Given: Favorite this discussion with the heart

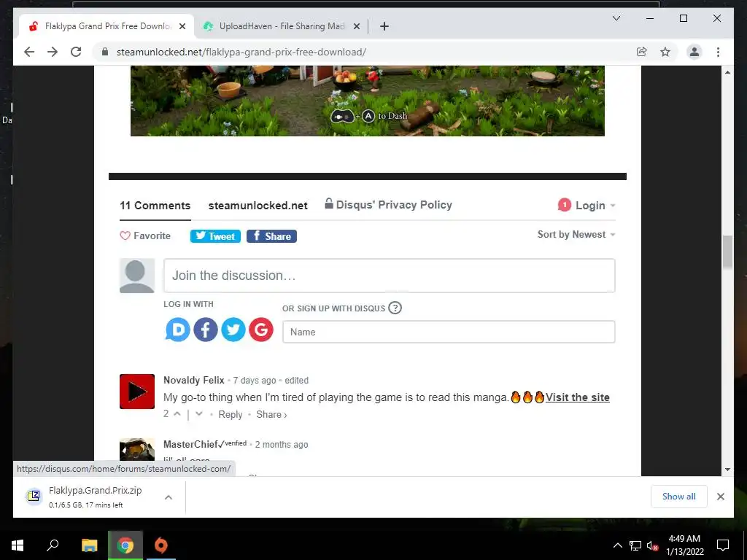Looking at the screenshot, I should [x=145, y=236].
